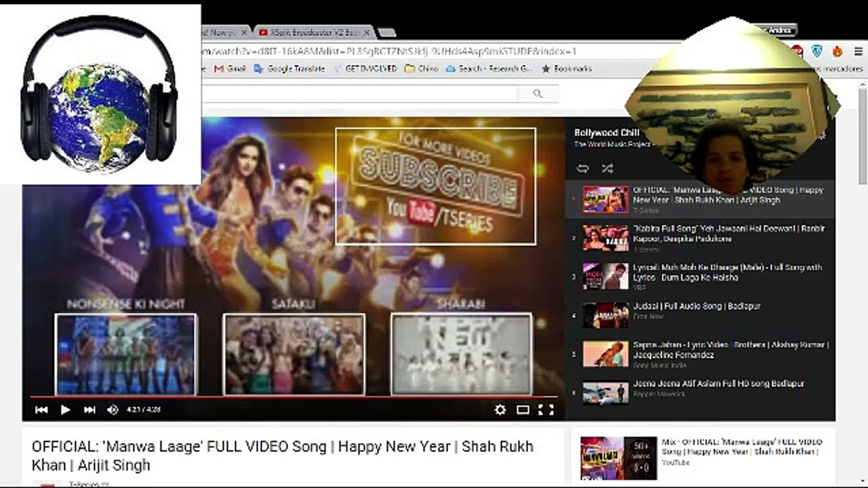Open video settings gear

(500, 410)
